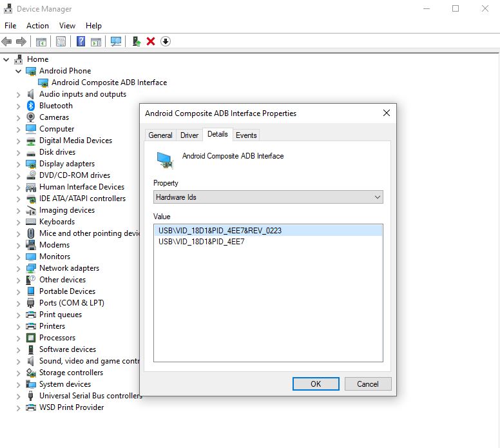The height and width of the screenshot is (448, 500).
Task: Select IDE ATA/ATAPI controllers tree item
Action: click(82, 199)
